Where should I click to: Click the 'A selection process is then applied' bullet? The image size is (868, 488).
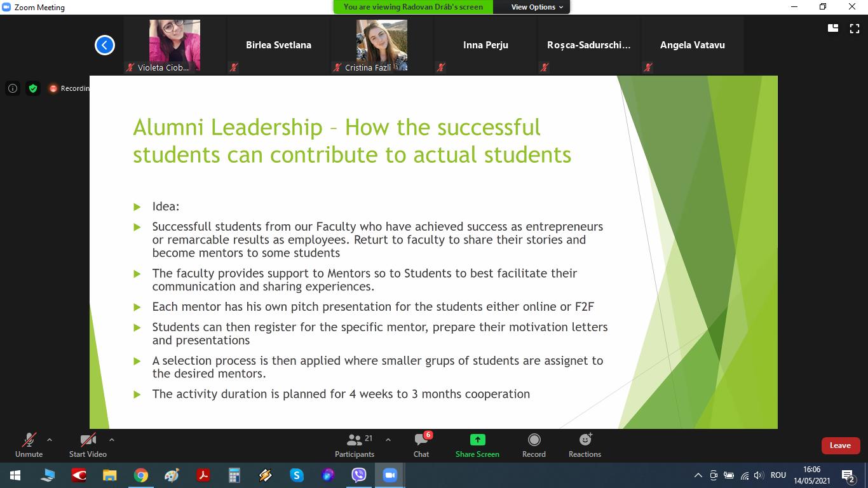377,367
